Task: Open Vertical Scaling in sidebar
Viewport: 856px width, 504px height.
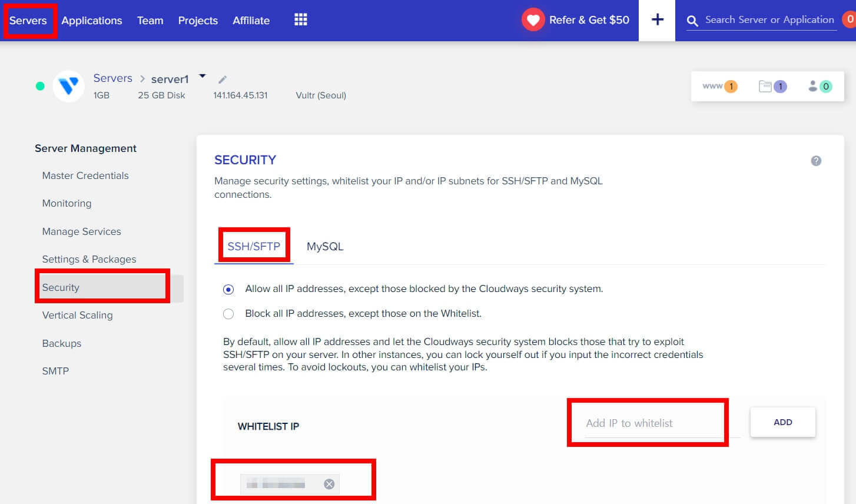Action: pyautogui.click(x=77, y=315)
